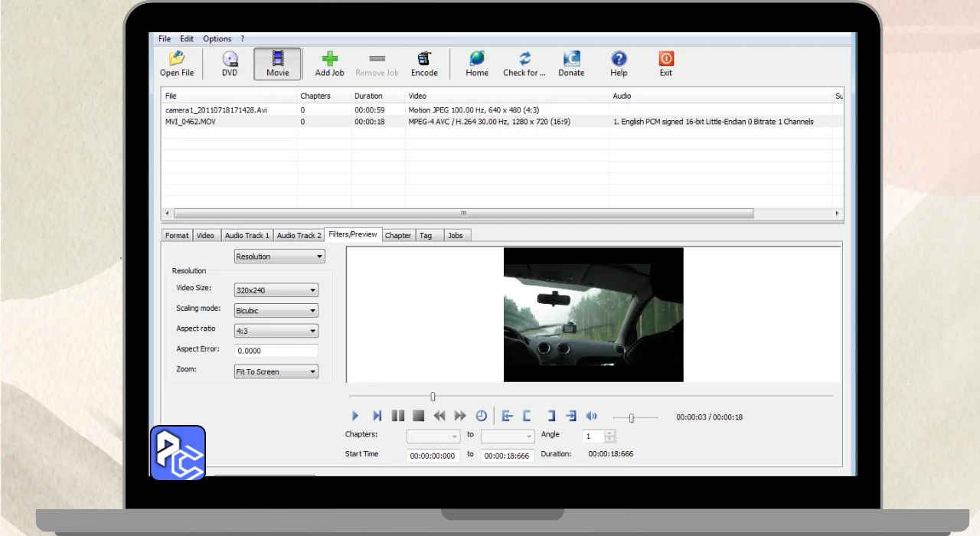Start encoding with the Encode icon
The height and width of the screenshot is (536, 980).
(x=424, y=60)
